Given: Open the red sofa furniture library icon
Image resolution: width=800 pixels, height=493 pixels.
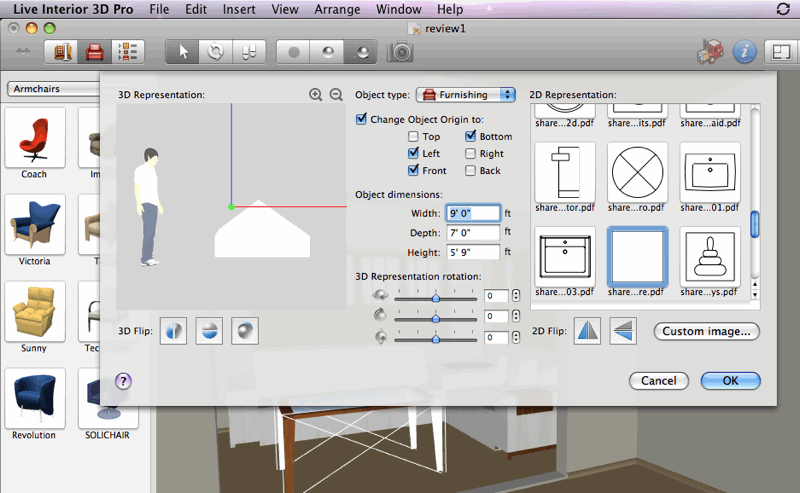Looking at the screenshot, I should [x=94, y=52].
